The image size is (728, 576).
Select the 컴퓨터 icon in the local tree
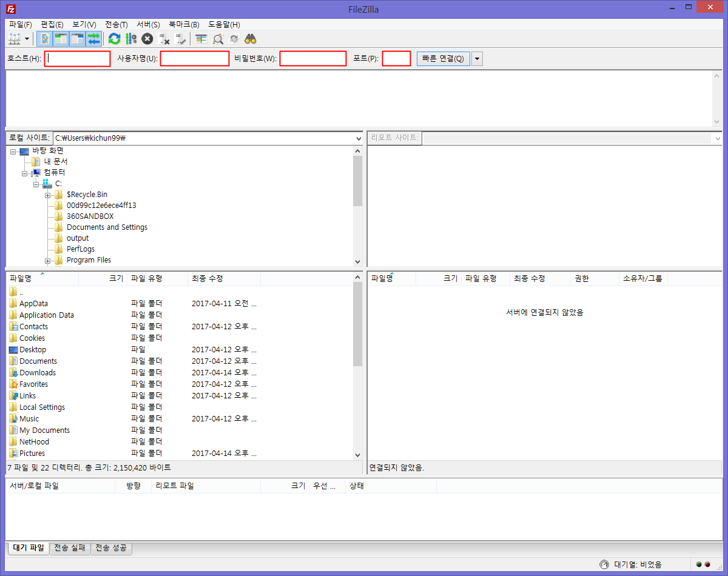pyautogui.click(x=36, y=173)
